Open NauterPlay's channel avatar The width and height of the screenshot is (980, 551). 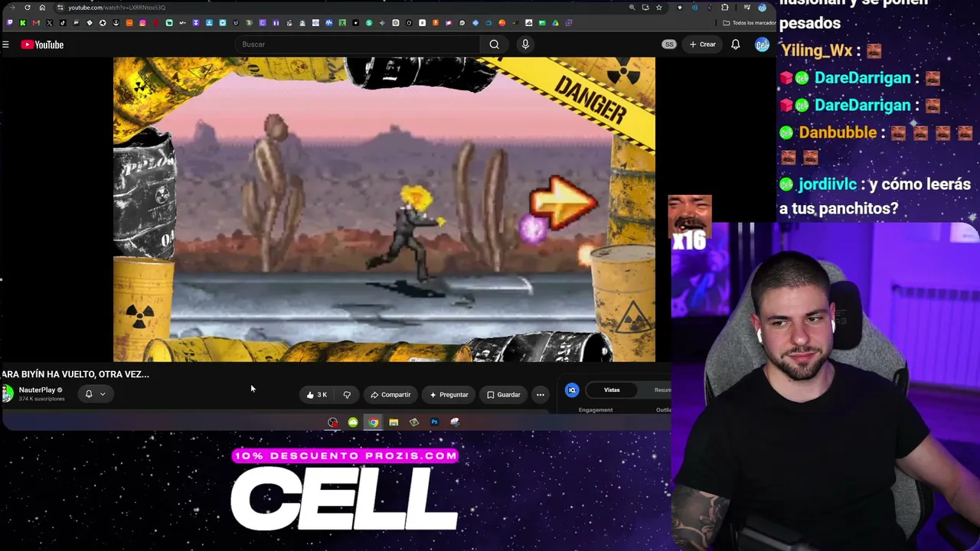[8, 393]
